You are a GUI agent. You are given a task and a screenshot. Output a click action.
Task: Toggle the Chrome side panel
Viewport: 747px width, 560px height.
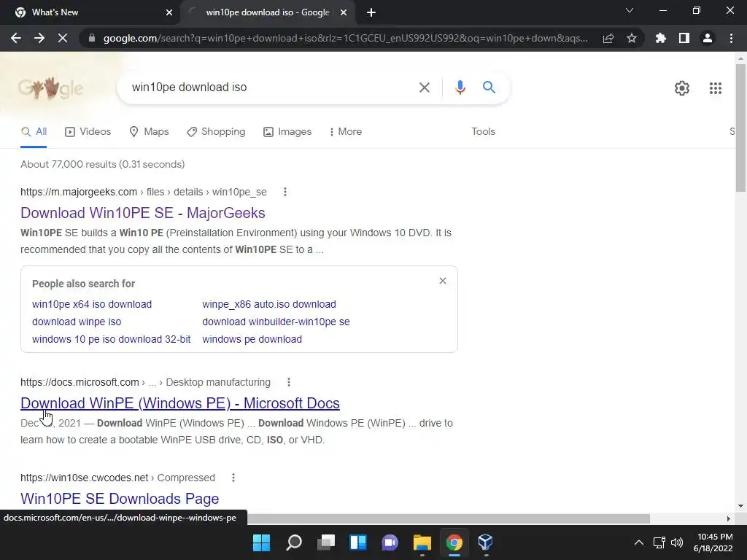684,38
